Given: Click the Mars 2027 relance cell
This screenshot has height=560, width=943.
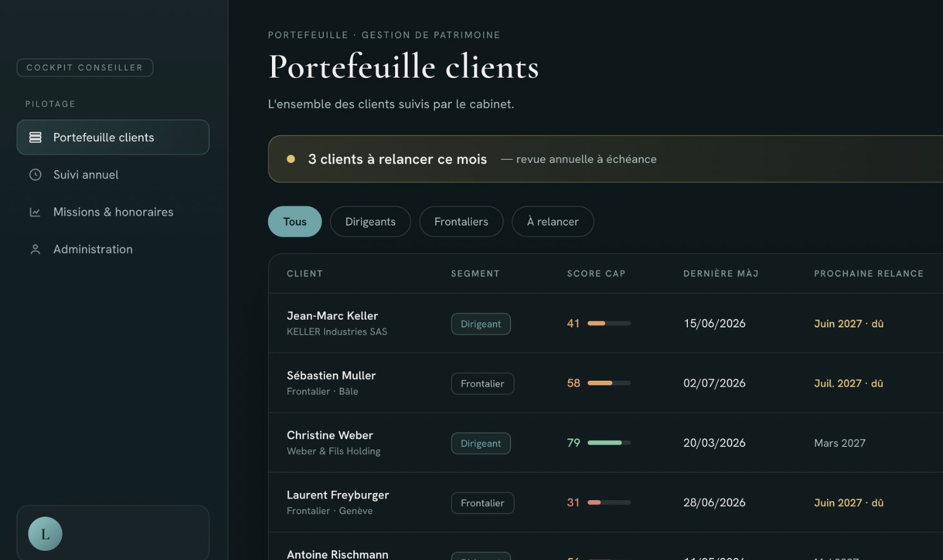Looking at the screenshot, I should tap(840, 443).
